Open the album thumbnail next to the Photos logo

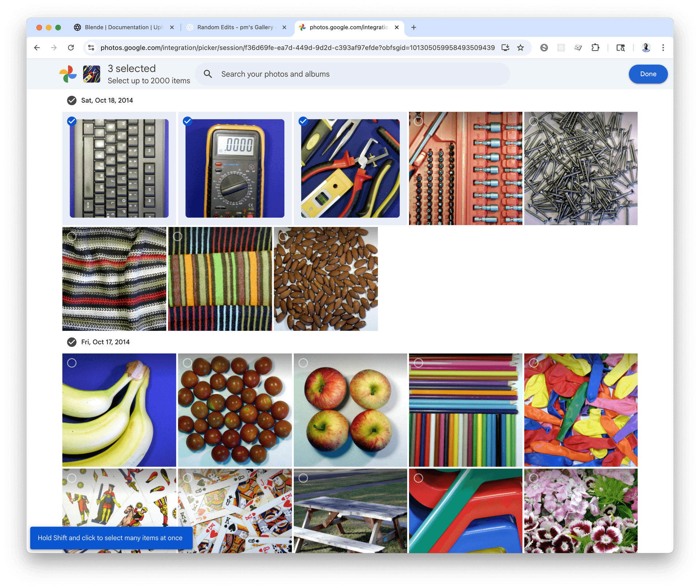click(91, 74)
